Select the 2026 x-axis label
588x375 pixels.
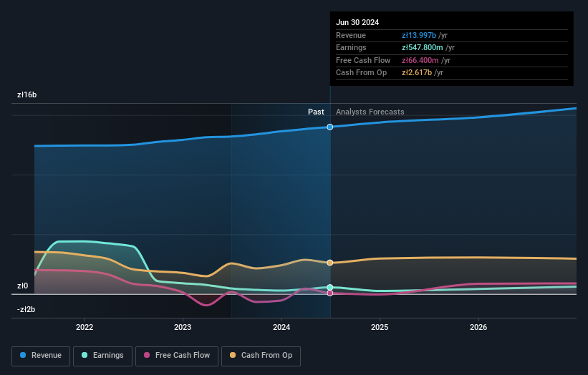(478, 327)
